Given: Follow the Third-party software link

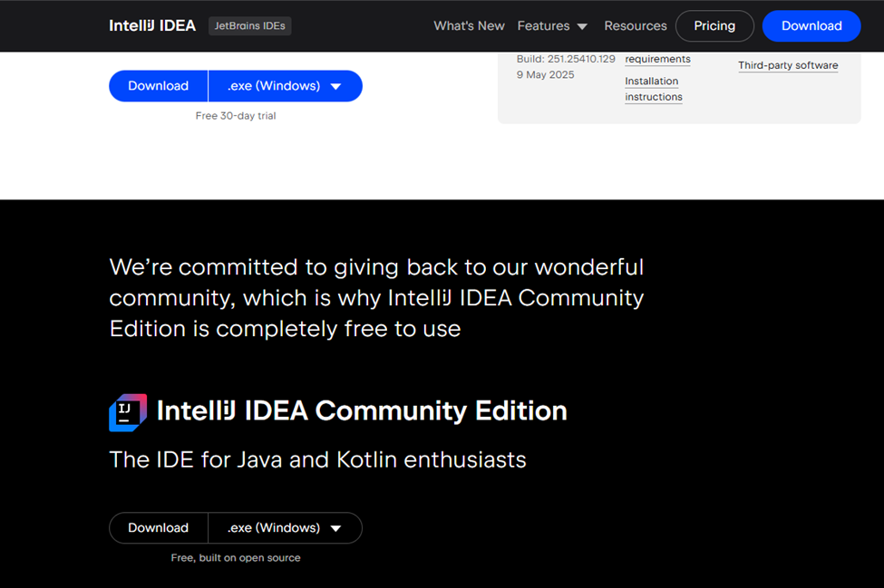Looking at the screenshot, I should (788, 65).
